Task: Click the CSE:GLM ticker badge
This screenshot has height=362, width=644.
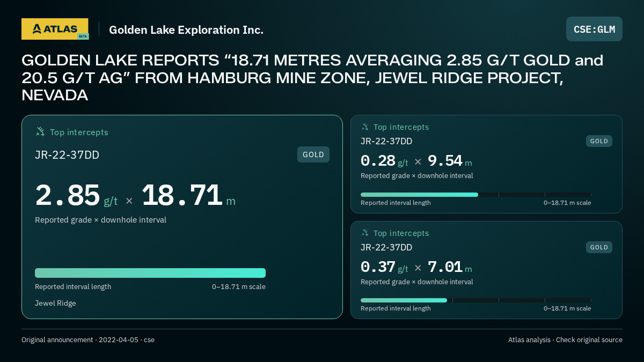Action: click(594, 29)
